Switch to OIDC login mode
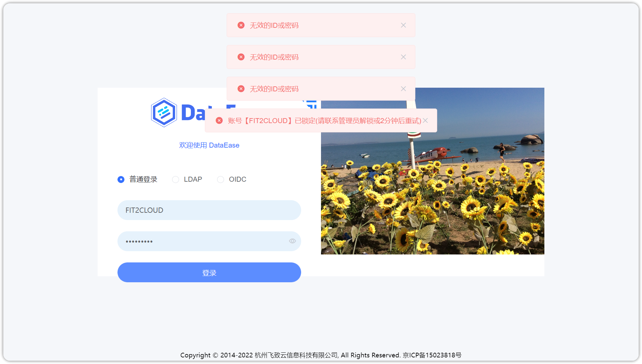The width and height of the screenshot is (642, 364). click(220, 179)
